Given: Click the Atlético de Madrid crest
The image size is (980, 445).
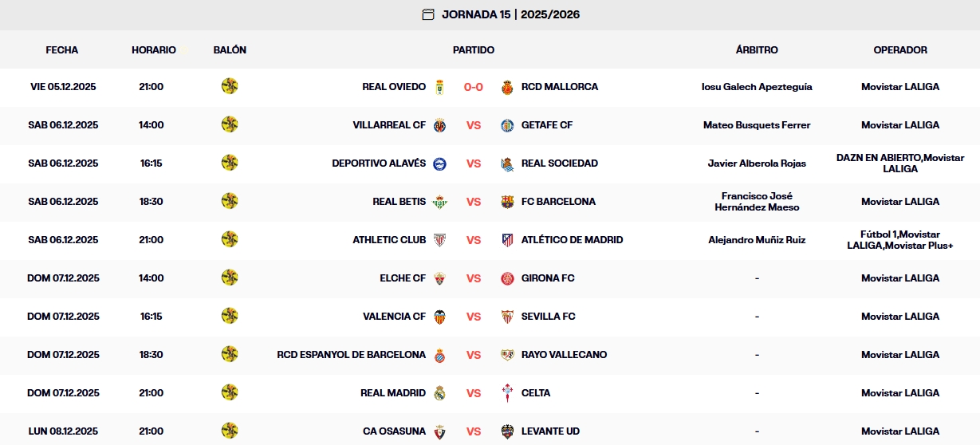Looking at the screenshot, I should (x=507, y=240).
